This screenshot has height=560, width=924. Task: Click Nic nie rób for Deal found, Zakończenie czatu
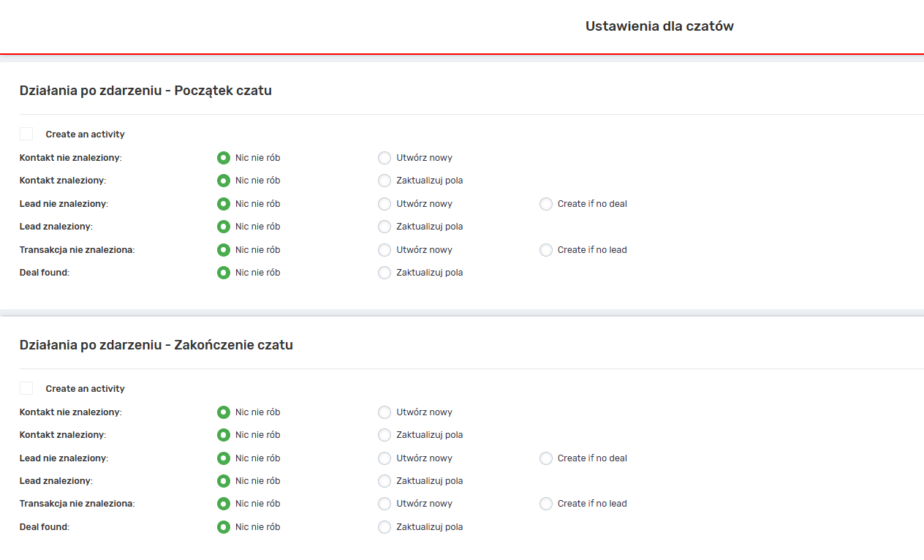click(x=224, y=527)
